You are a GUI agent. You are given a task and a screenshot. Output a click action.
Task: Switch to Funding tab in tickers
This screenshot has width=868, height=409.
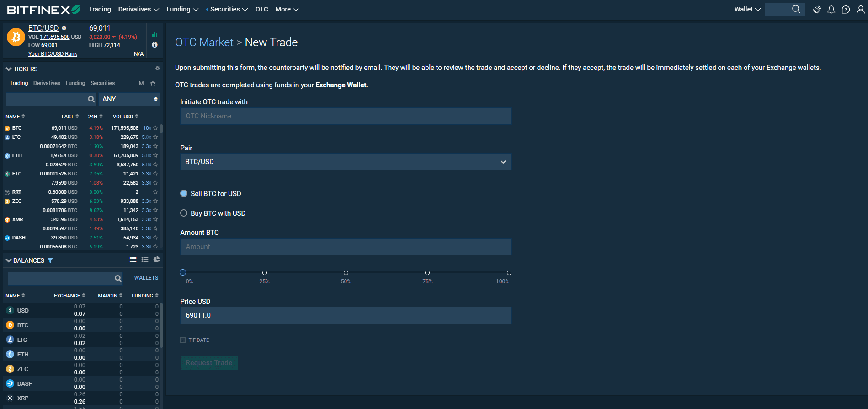tap(75, 83)
